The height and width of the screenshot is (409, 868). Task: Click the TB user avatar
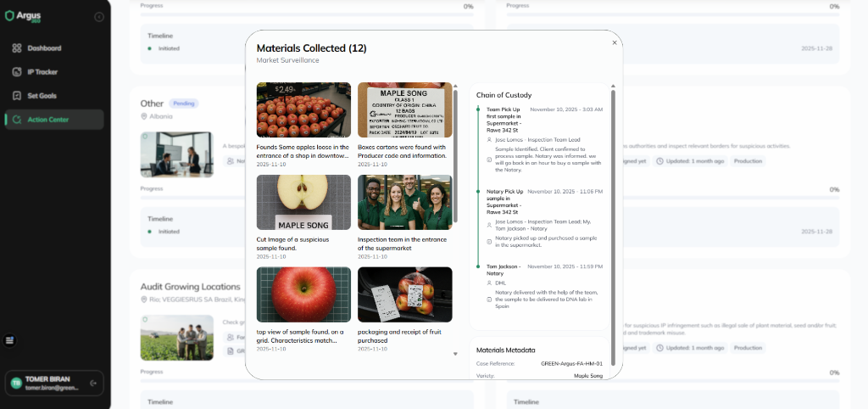(16, 383)
